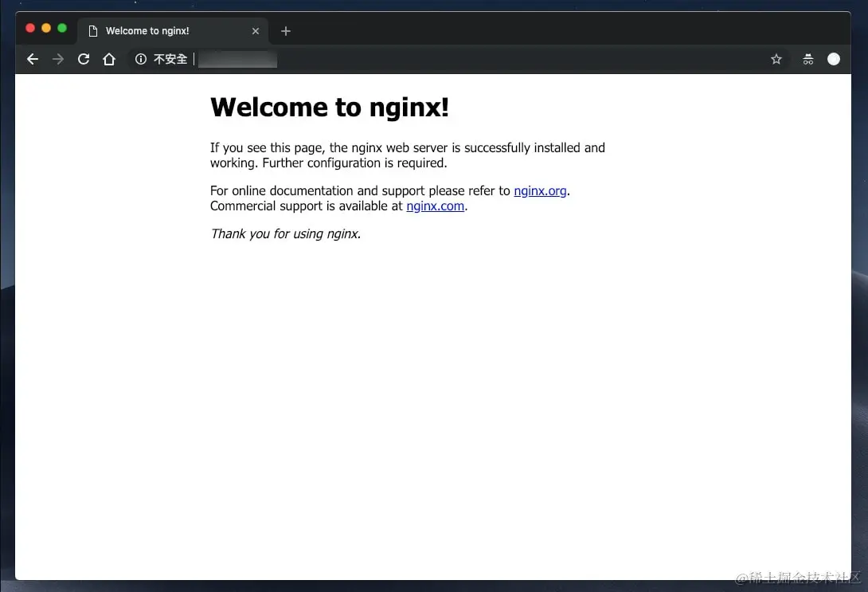The height and width of the screenshot is (592, 868).
Task: Open the profile avatar menu
Action: pyautogui.click(x=834, y=59)
